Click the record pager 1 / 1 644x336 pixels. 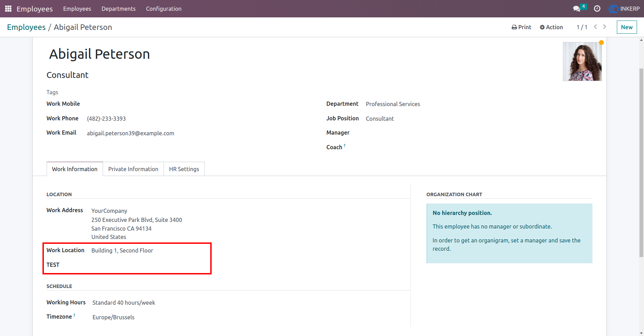[x=582, y=27]
